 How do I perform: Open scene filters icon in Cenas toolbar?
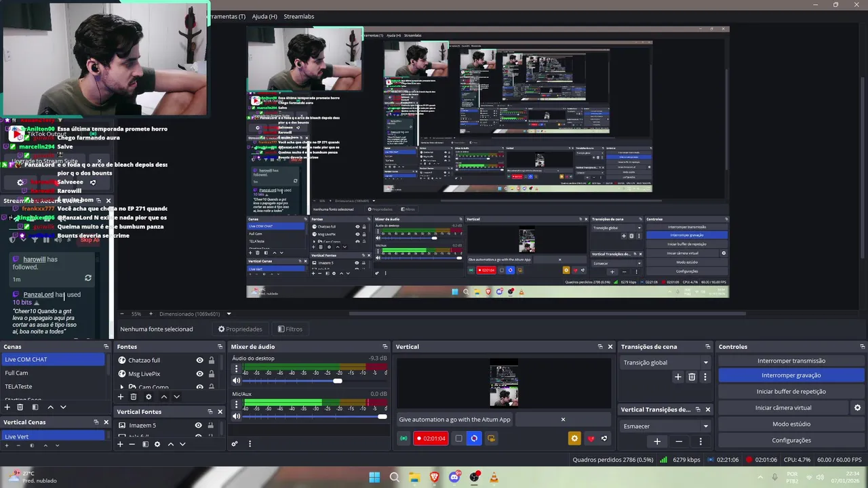(x=34, y=407)
